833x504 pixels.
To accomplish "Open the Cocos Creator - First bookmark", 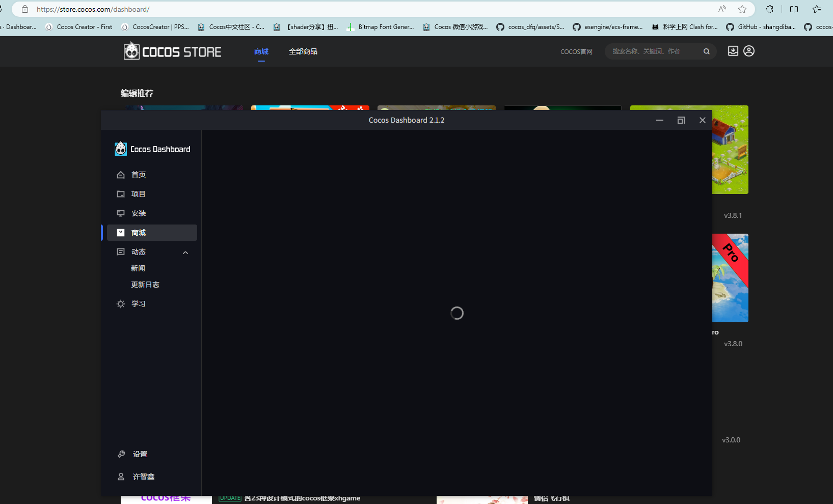I will pos(79,27).
